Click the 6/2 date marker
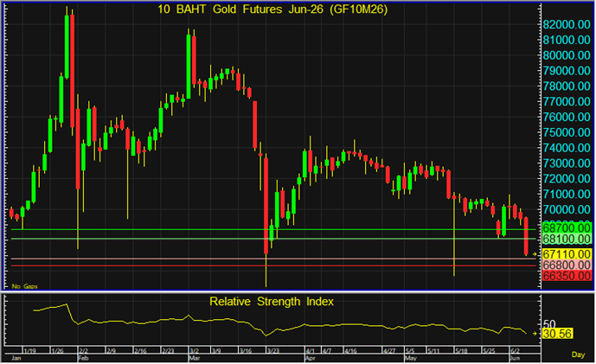Viewport: 596px width, 364px height. pos(516,351)
